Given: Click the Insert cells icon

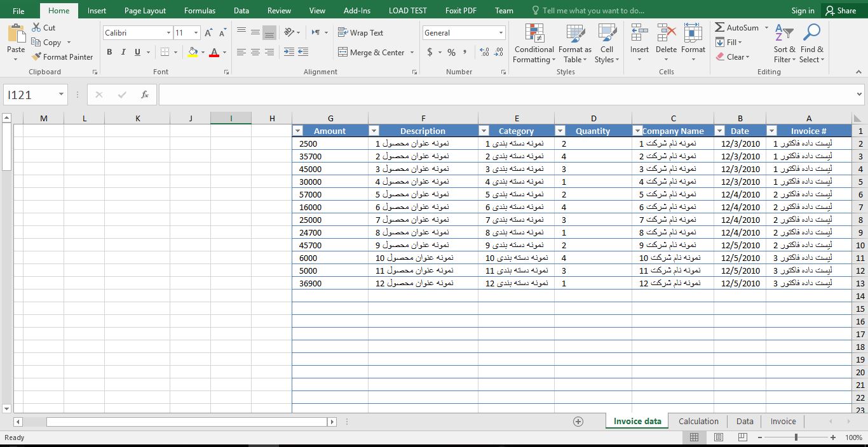Looking at the screenshot, I should click(639, 33).
